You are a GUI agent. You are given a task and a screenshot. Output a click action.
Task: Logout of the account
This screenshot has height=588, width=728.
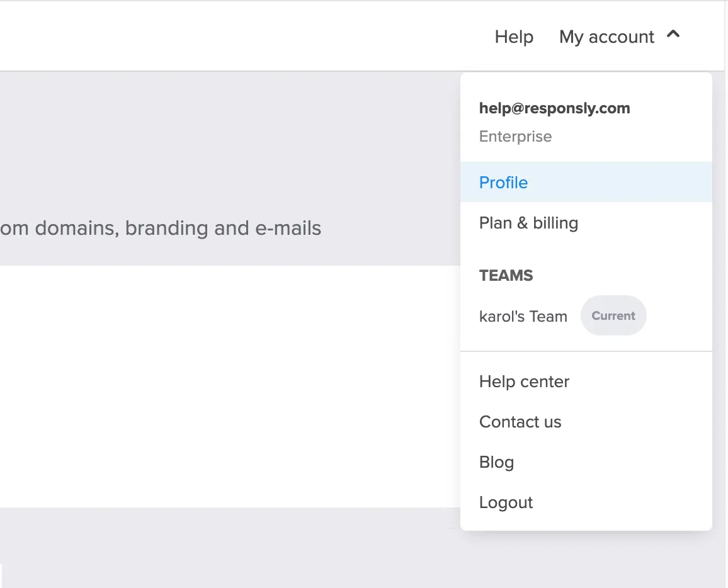[x=506, y=502]
